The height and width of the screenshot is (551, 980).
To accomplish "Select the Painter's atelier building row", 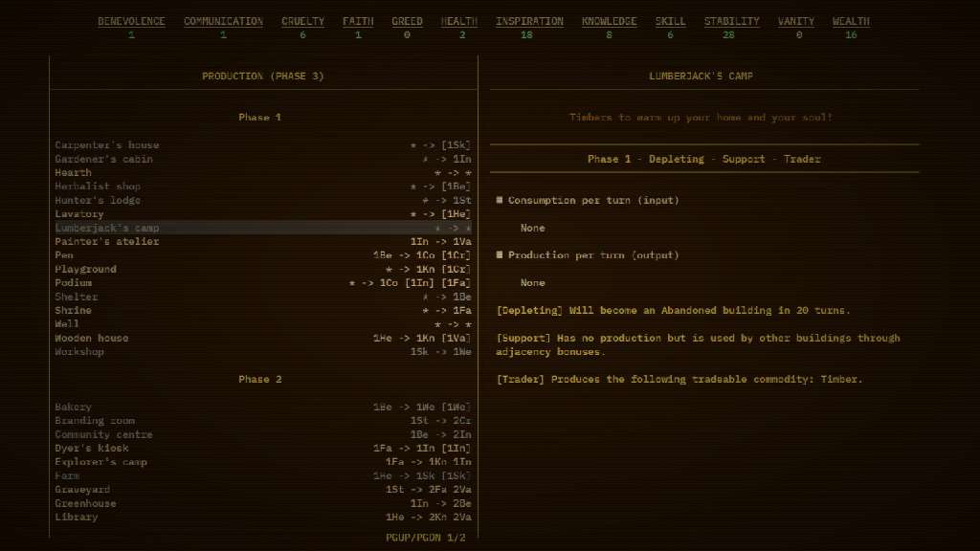I will coord(107,242).
